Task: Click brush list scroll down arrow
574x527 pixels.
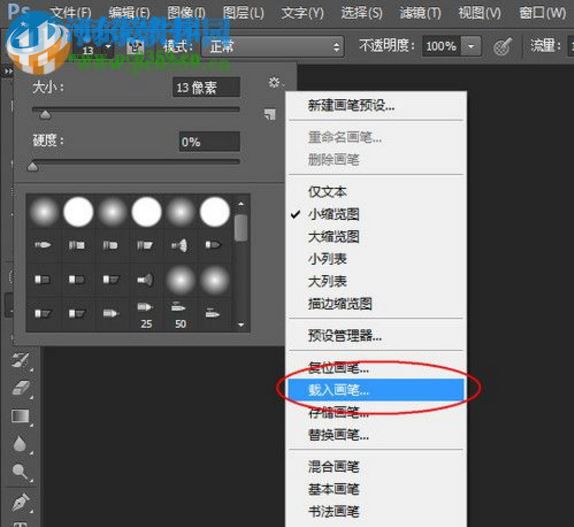Action: 241,325
